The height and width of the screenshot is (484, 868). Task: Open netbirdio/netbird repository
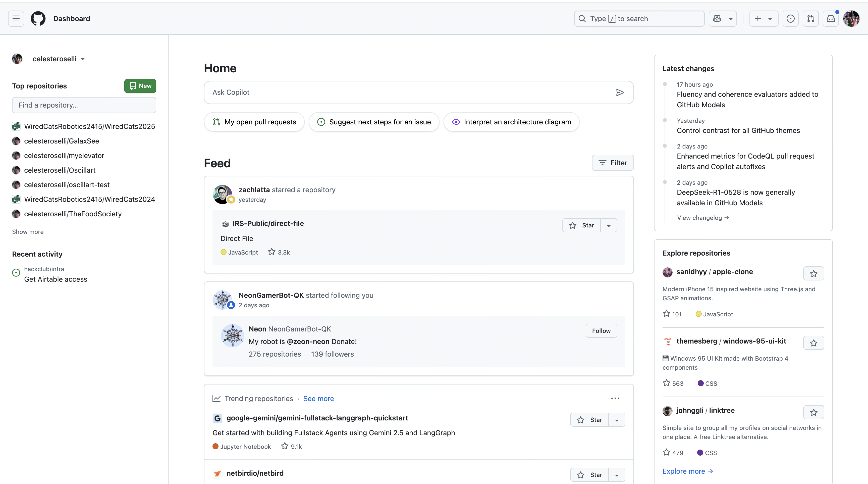(255, 473)
